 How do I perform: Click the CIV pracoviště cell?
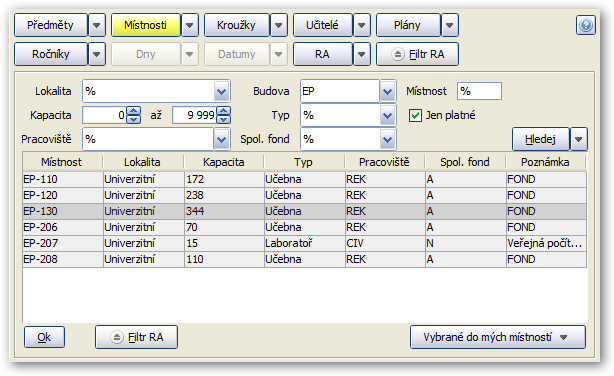(385, 244)
